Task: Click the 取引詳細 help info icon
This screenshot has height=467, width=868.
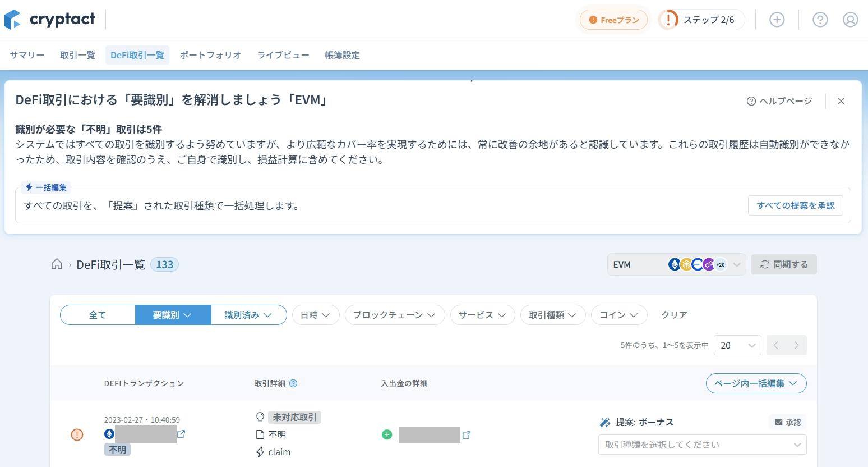Action: click(293, 383)
